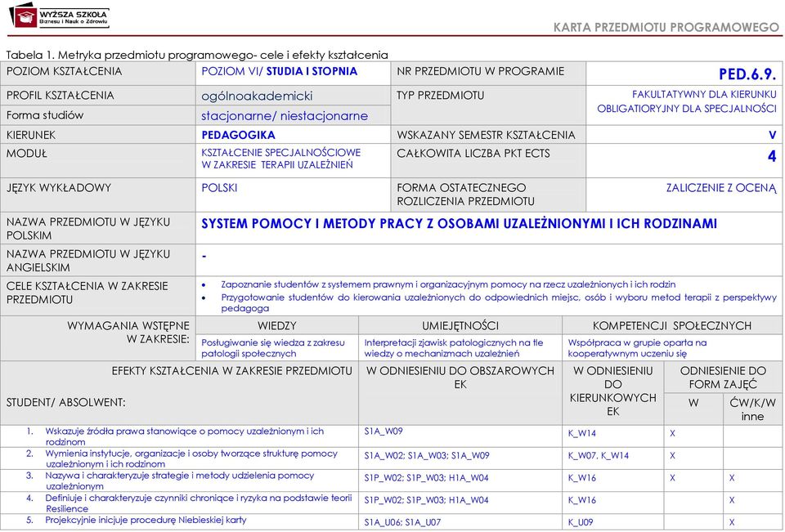The width and height of the screenshot is (785, 532).
Task: Select 'NAZWA PRZEDMIOTU W JĘZYKU POLSKIM' label
Action: pos(88,228)
